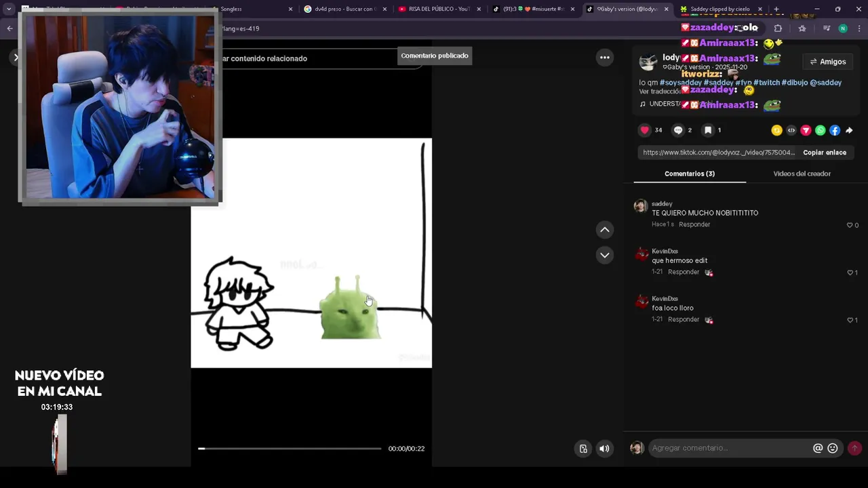
Task: Open hashtag #twitch
Action: pyautogui.click(x=766, y=83)
